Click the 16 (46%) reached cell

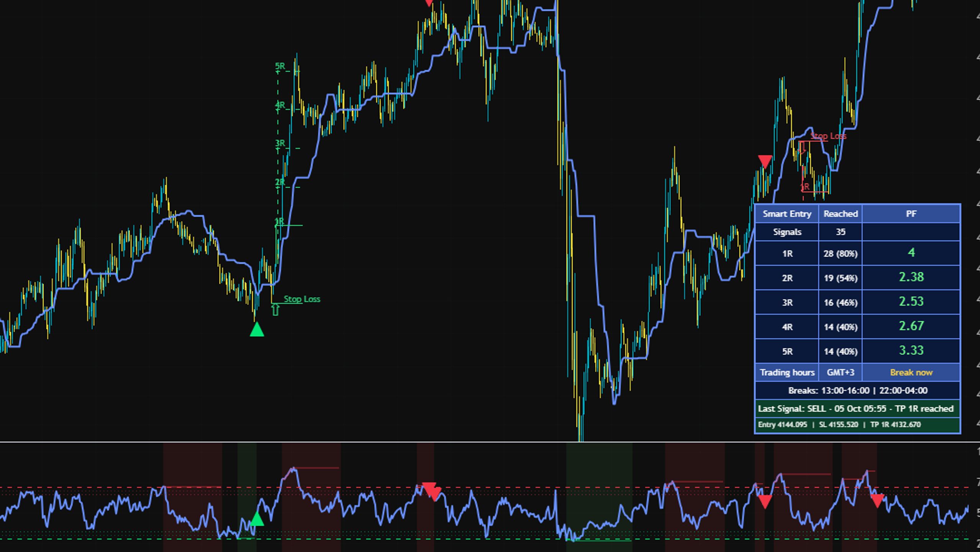coord(841,303)
